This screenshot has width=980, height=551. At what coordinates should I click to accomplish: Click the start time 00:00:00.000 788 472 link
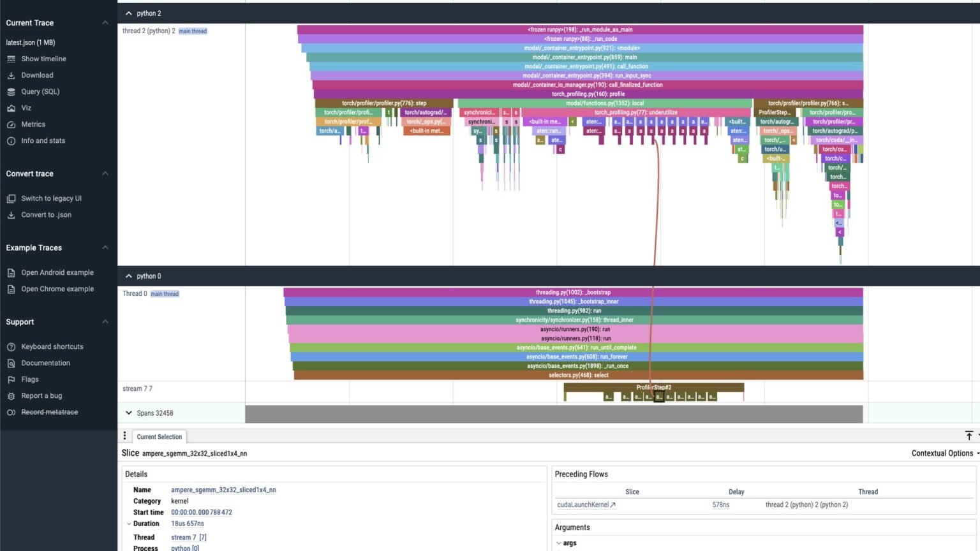[202, 512]
